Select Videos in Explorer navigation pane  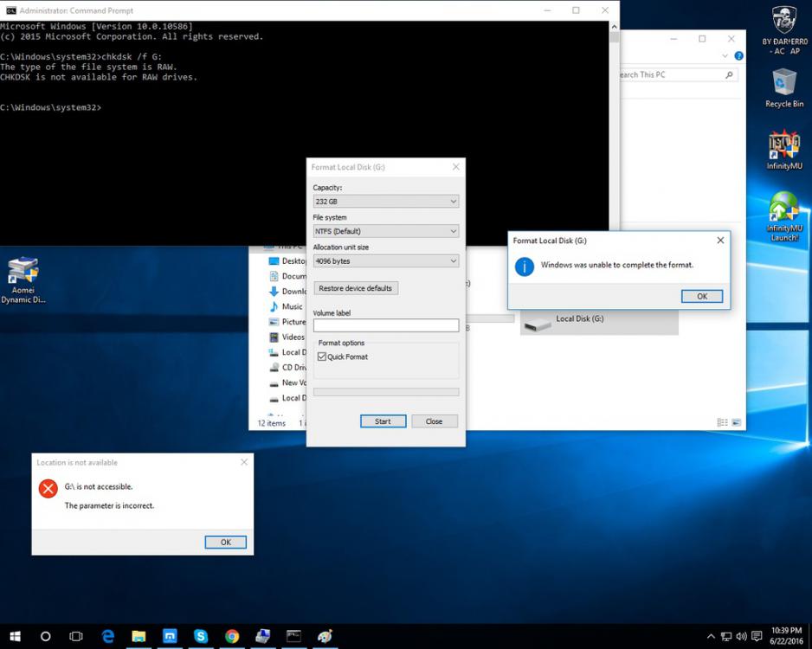click(293, 337)
